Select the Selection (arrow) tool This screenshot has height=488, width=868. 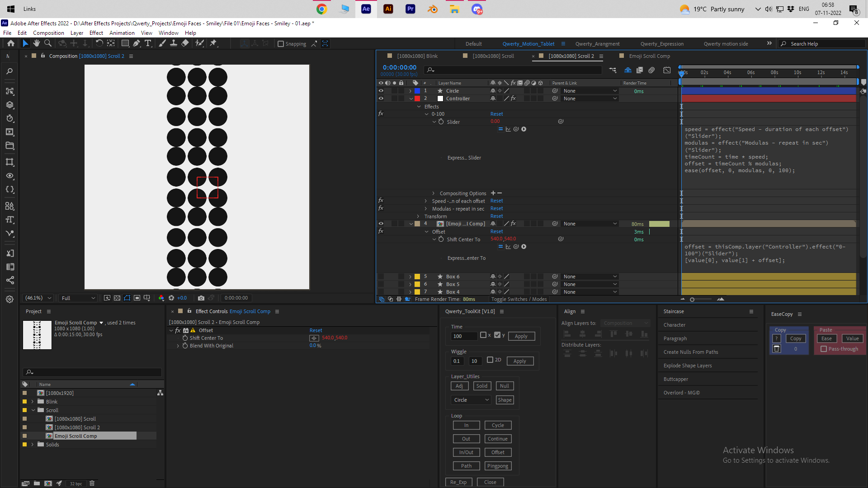[25, 43]
